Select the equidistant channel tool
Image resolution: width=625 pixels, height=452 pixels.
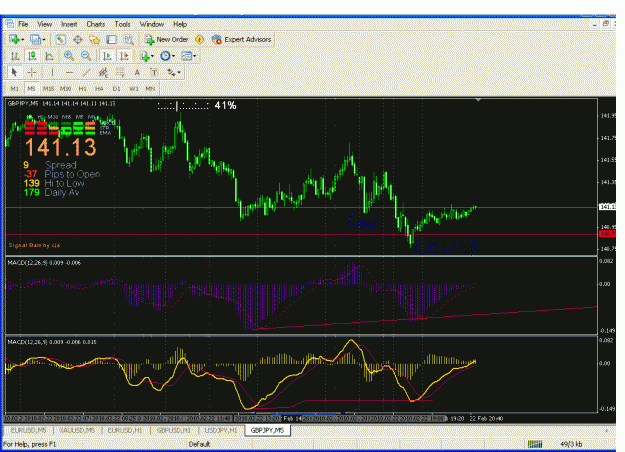point(103,73)
